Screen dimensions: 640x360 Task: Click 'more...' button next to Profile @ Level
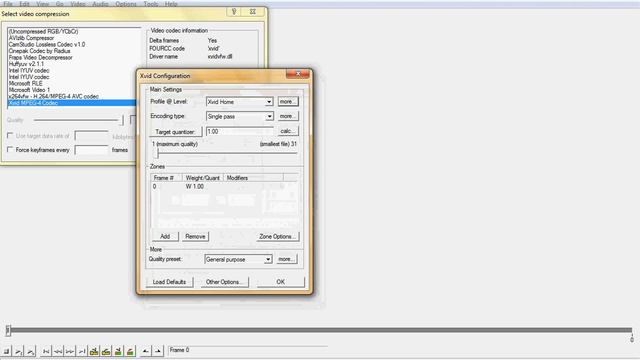288,101
